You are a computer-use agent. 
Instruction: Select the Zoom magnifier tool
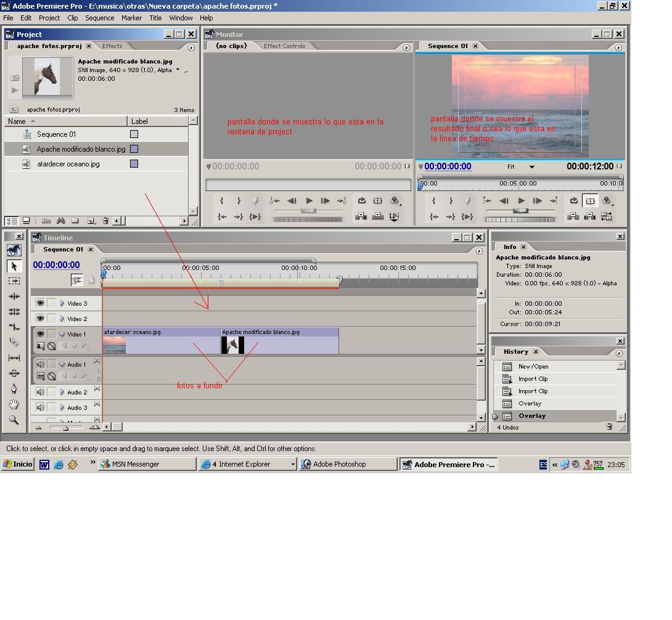14,420
